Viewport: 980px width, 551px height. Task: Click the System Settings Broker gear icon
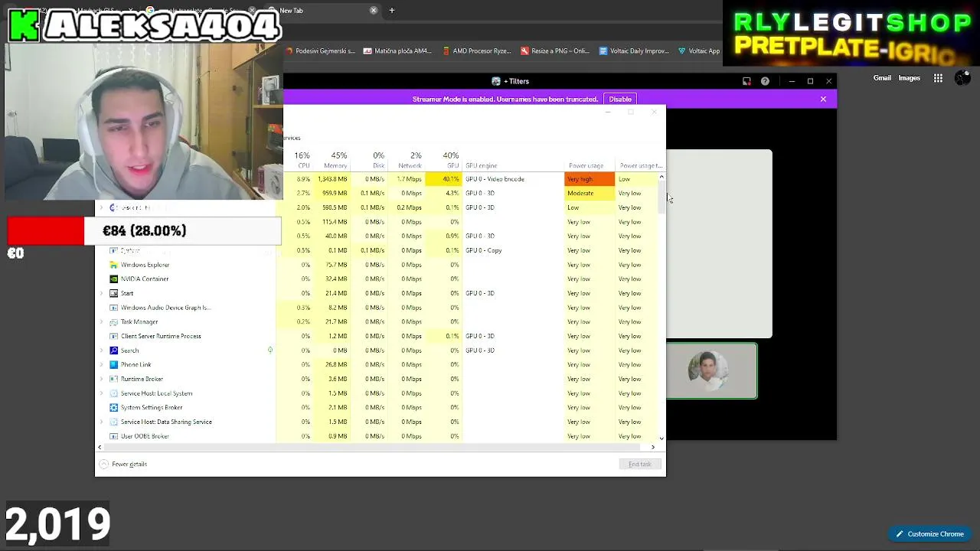(114, 408)
